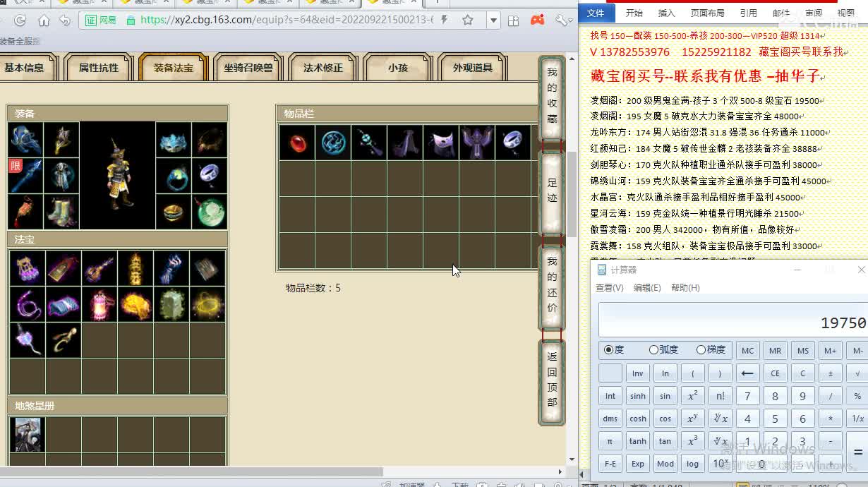Click the blue robe armor icon

point(61,176)
